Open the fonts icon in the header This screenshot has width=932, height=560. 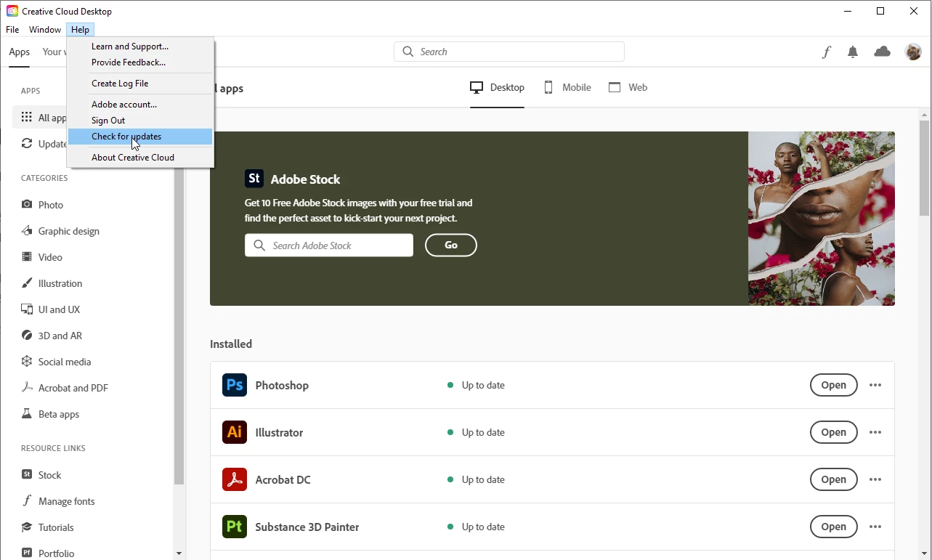tap(827, 52)
